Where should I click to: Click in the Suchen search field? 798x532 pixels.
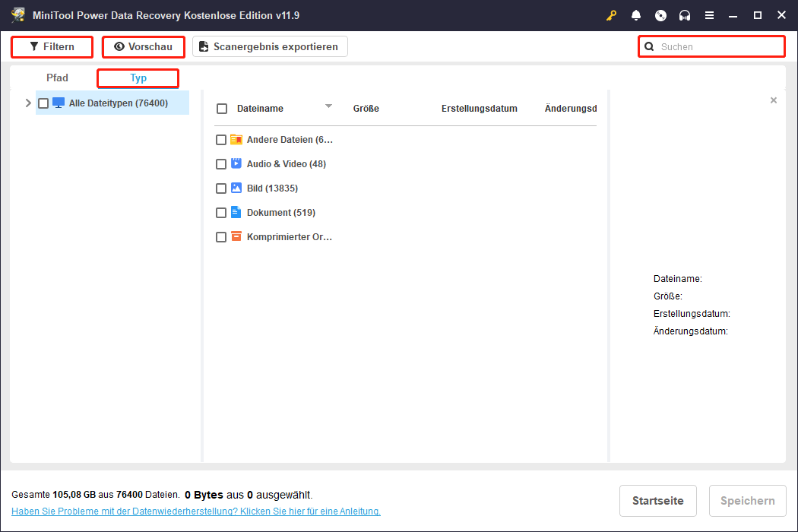coord(711,47)
